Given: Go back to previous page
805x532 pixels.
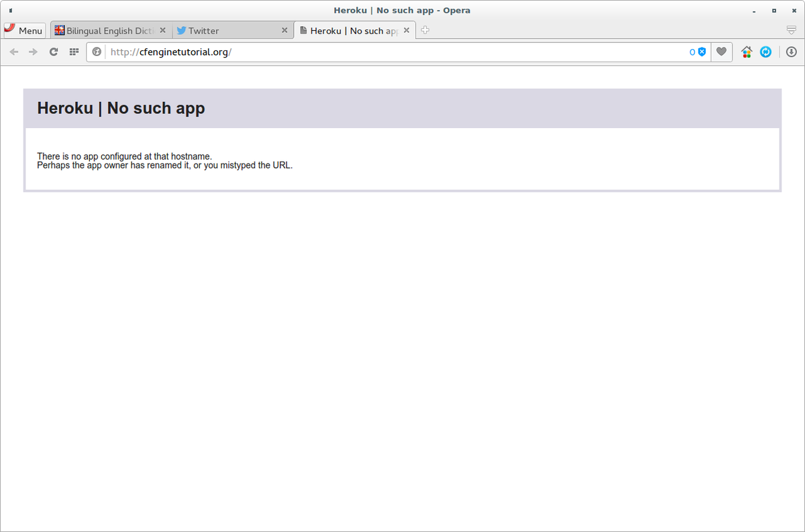Looking at the screenshot, I should pyautogui.click(x=14, y=52).
